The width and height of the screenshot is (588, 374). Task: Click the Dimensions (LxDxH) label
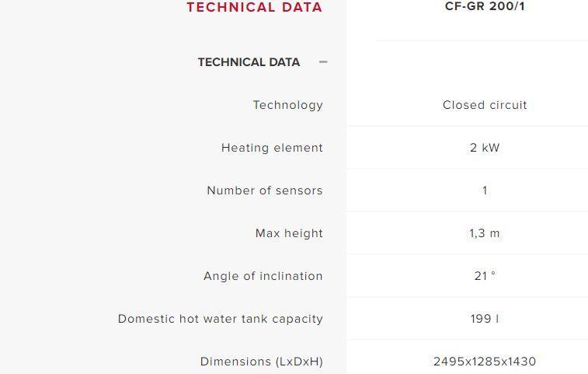(x=261, y=362)
